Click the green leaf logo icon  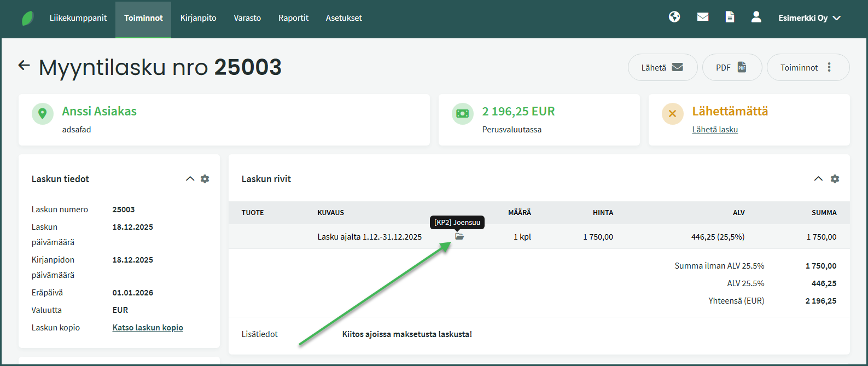27,18
